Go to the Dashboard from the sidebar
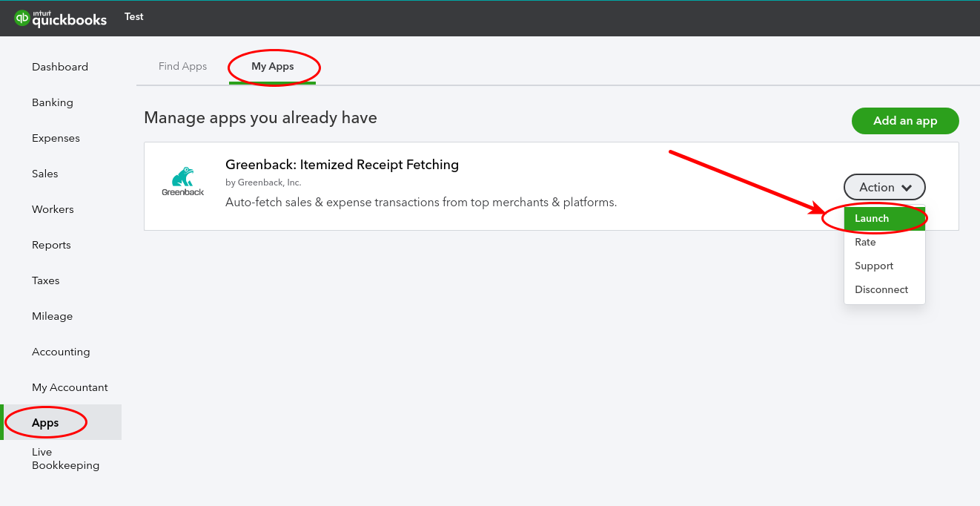This screenshot has width=980, height=506. 60,67
